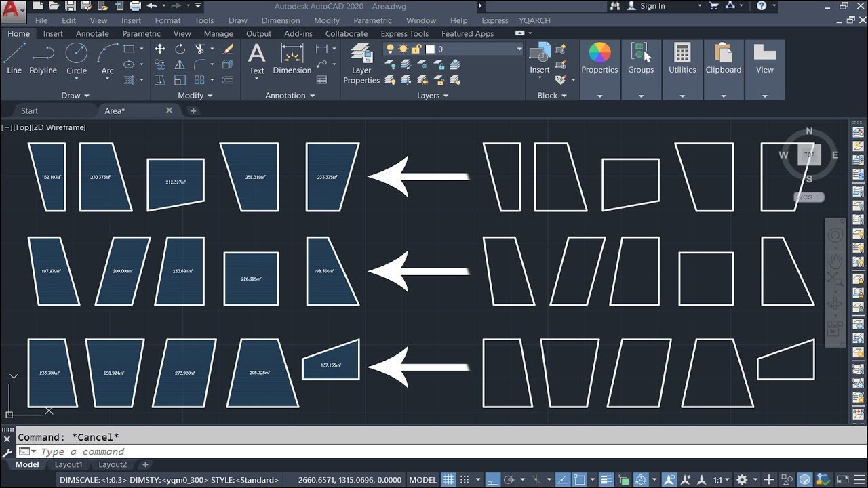Click the Rotate tool icon
The width and height of the screenshot is (868, 488).
180,49
